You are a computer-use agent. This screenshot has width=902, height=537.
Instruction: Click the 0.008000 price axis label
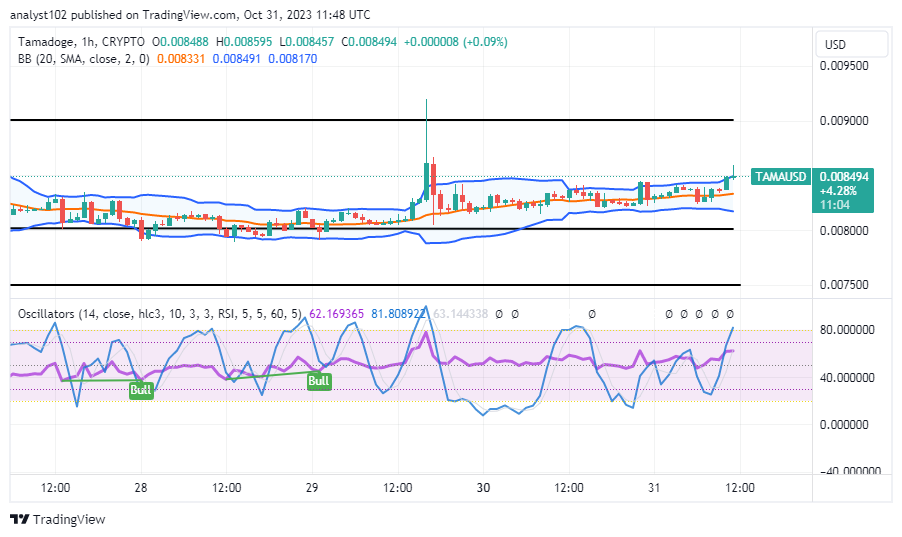coord(844,231)
